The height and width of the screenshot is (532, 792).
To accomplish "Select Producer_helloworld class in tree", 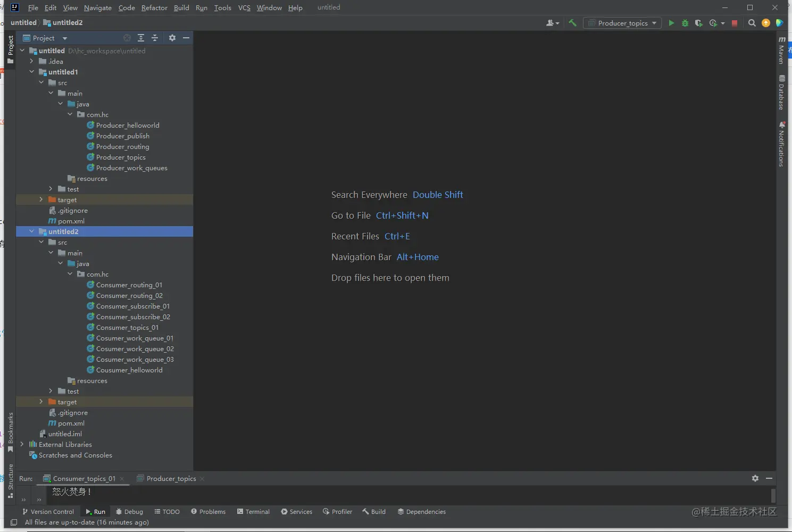I will 128,125.
